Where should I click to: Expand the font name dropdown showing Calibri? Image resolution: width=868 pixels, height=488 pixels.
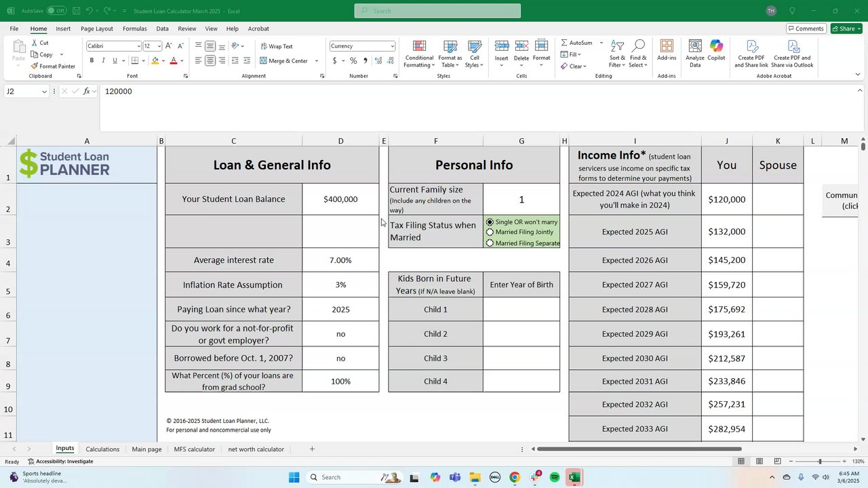138,46
